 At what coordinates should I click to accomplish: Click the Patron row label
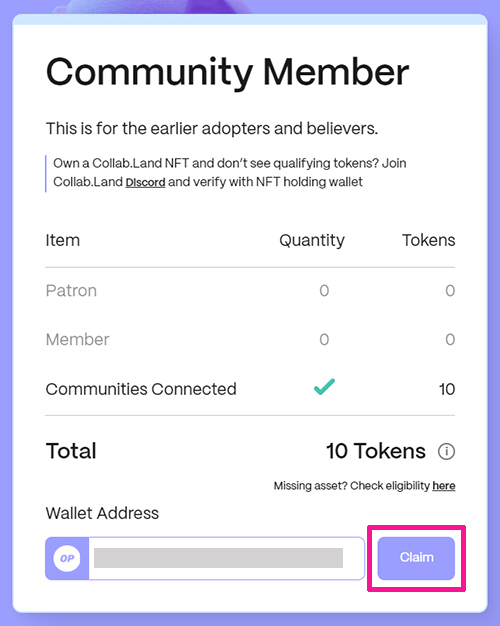pos(71,290)
